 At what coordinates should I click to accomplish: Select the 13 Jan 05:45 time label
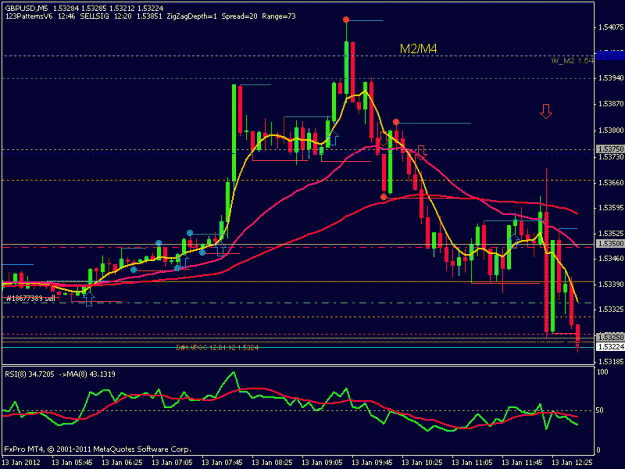tap(72, 462)
